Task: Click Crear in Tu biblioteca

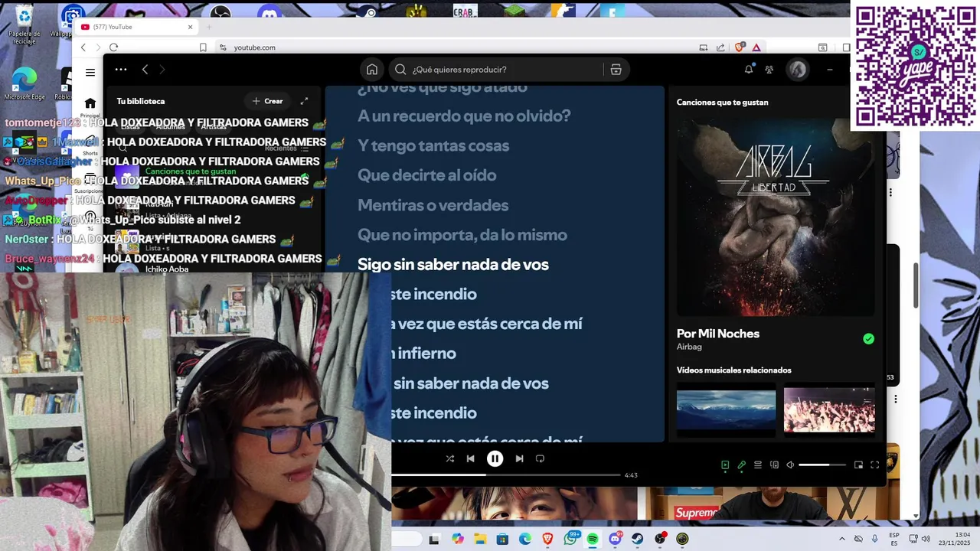Action: (268, 101)
